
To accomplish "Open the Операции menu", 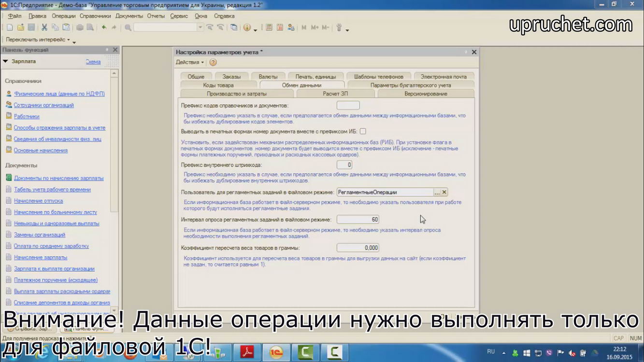I will (64, 16).
